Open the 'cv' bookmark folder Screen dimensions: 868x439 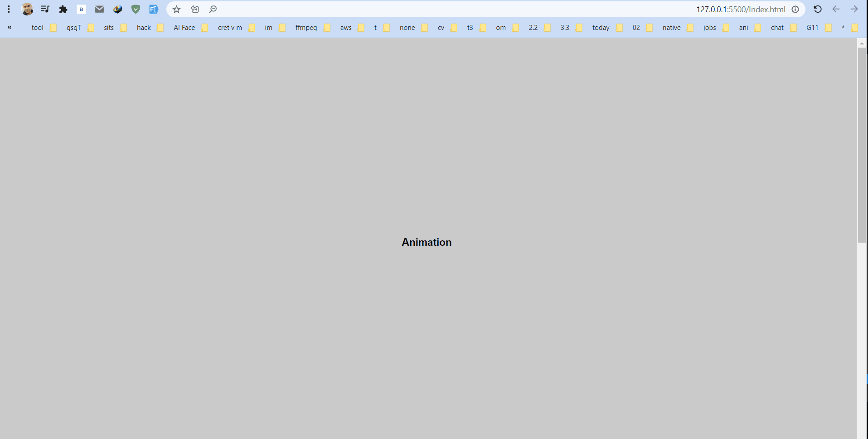(447, 28)
